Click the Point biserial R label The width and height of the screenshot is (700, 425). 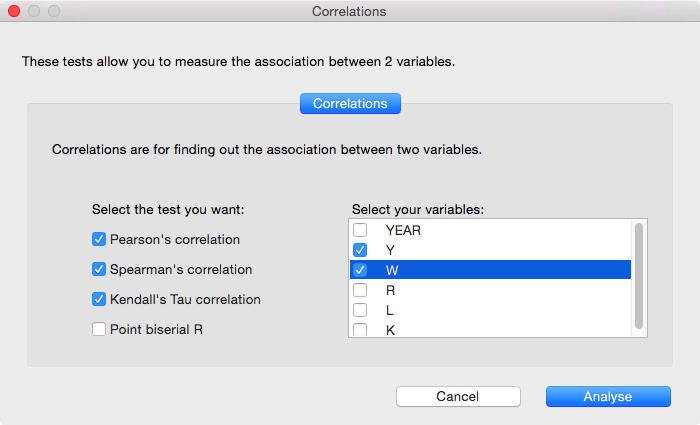point(157,329)
